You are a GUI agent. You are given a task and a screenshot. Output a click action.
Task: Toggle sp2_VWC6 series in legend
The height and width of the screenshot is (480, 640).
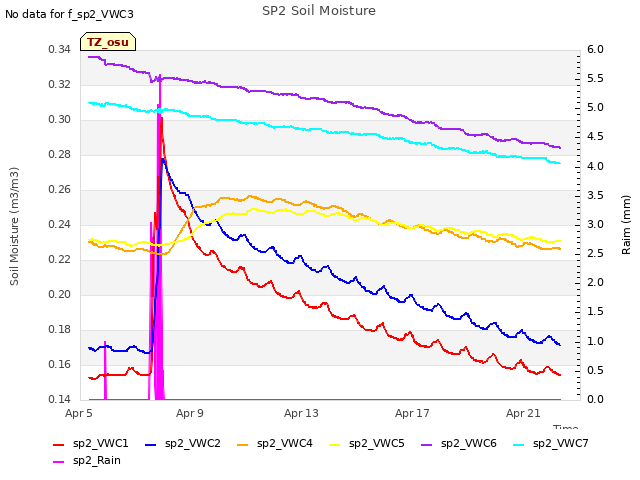(459, 443)
